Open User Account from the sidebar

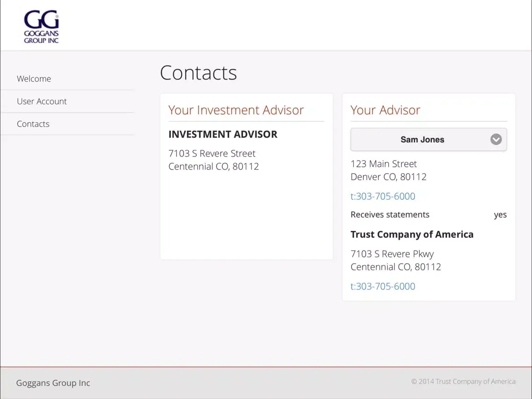click(42, 101)
